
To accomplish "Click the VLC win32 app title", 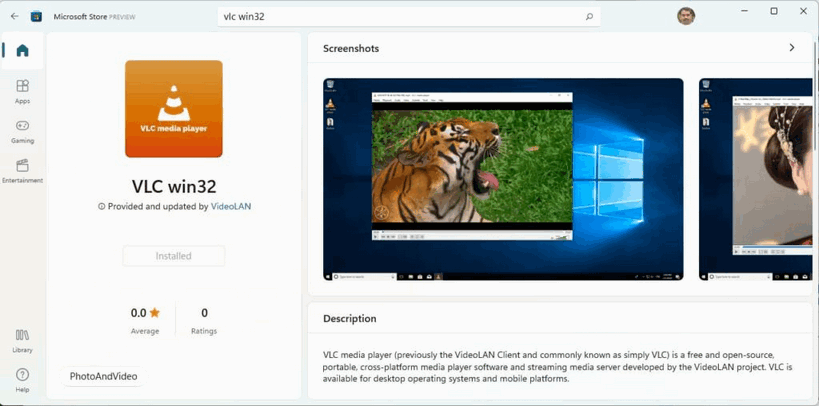I will [174, 186].
